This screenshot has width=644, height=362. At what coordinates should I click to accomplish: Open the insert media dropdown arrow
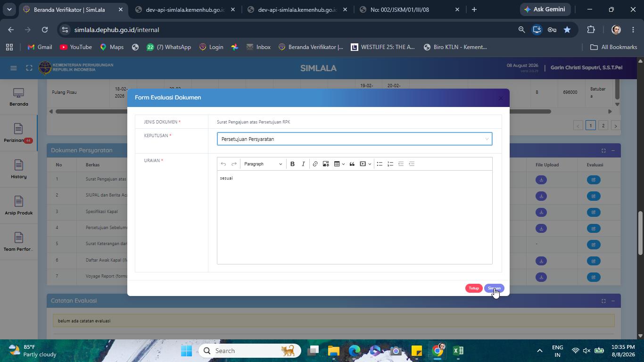(x=370, y=164)
